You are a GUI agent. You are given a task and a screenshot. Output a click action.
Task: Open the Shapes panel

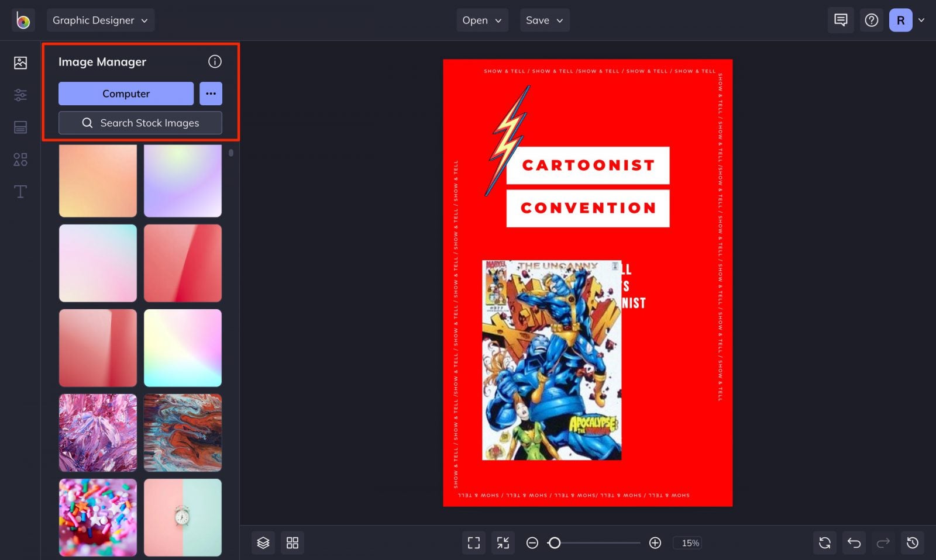click(20, 159)
